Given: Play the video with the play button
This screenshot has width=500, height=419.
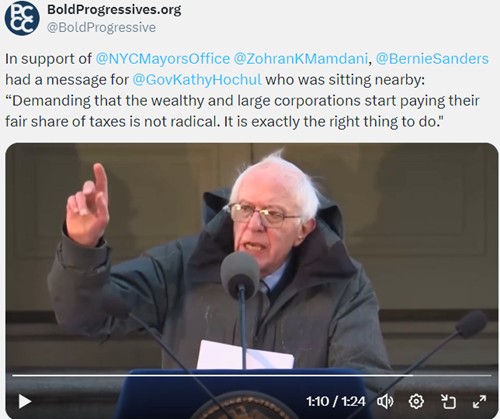Looking at the screenshot, I should click(x=25, y=401).
